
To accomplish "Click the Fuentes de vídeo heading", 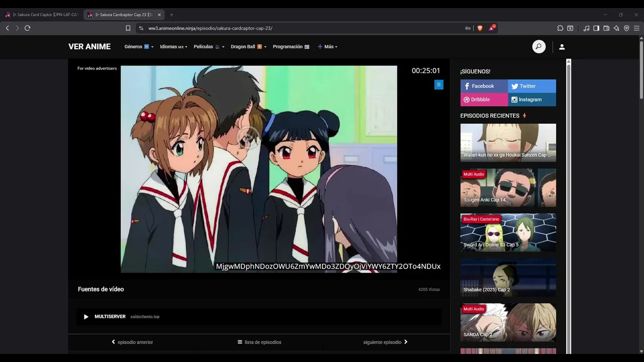I will 101,289.
